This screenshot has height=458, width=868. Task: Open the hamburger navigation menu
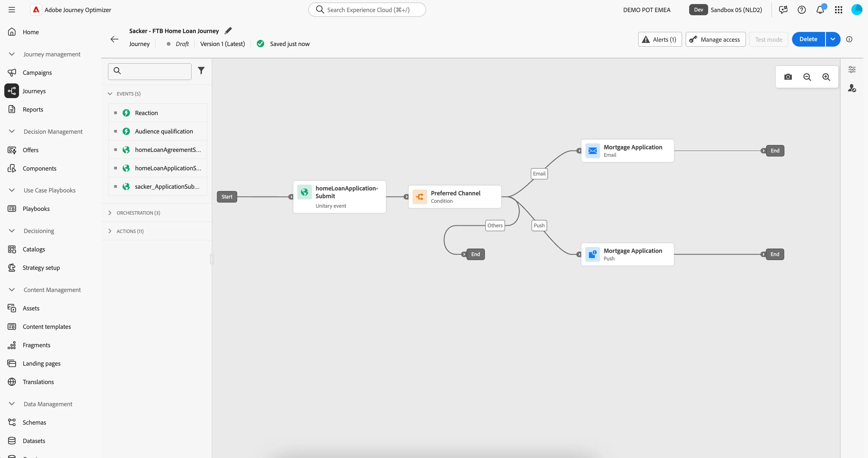[x=12, y=10]
